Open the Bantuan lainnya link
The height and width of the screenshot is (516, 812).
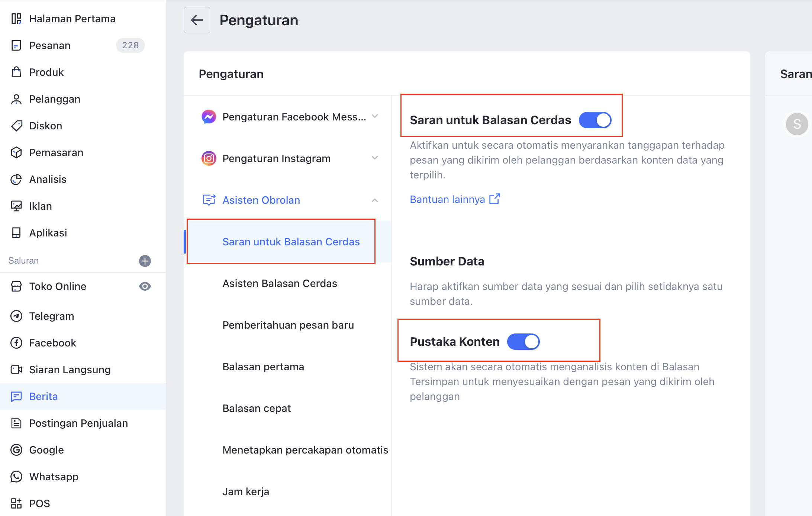coord(455,199)
